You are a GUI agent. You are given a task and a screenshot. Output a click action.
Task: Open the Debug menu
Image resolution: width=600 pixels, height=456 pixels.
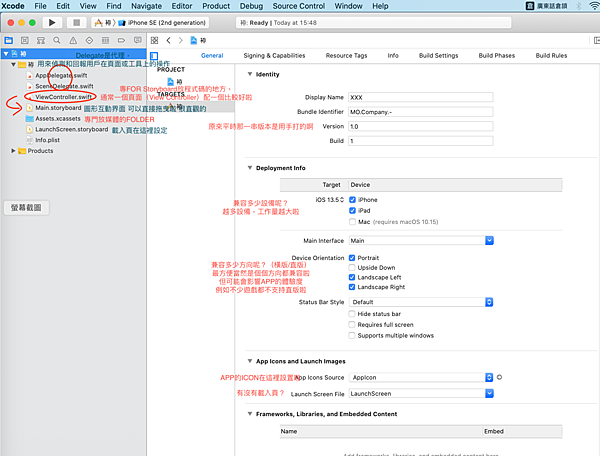[x=251, y=6]
